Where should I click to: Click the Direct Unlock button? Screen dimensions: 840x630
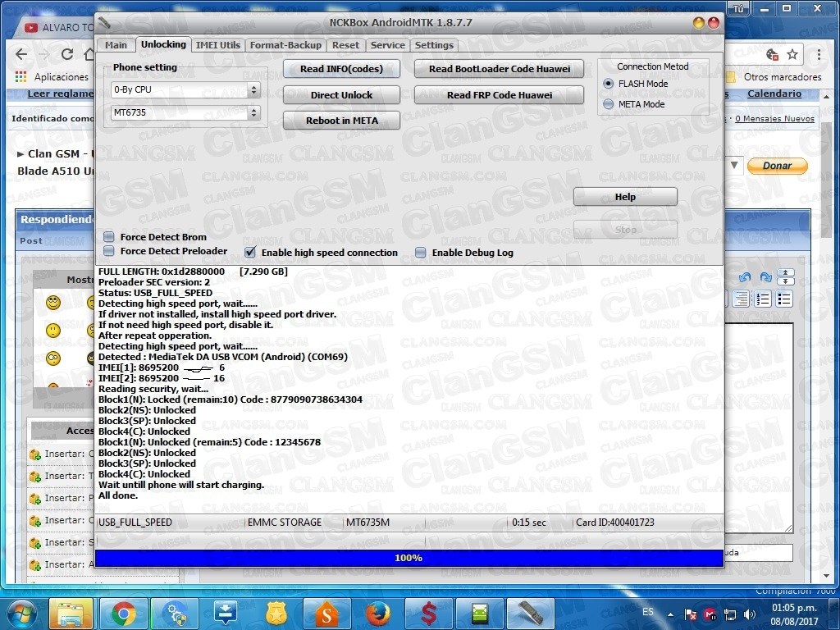click(x=341, y=95)
